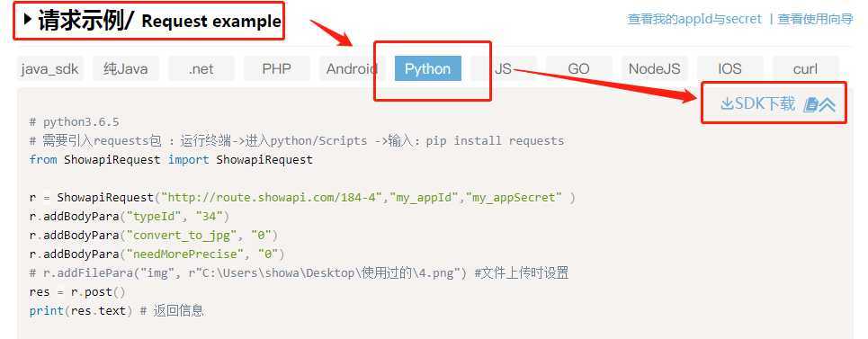
Task: Select the Android tab
Action: (352, 68)
